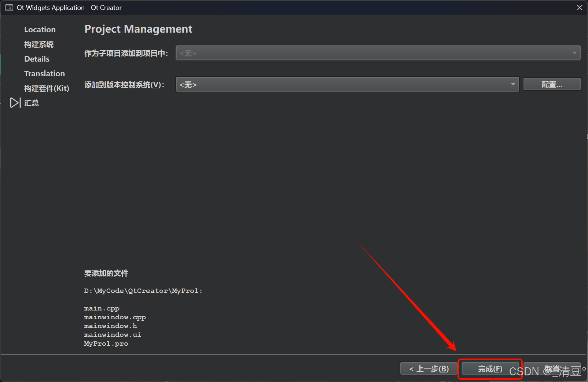
Task: Click the current-step arrow icon beside 汇总
Action: pyautogui.click(x=15, y=103)
